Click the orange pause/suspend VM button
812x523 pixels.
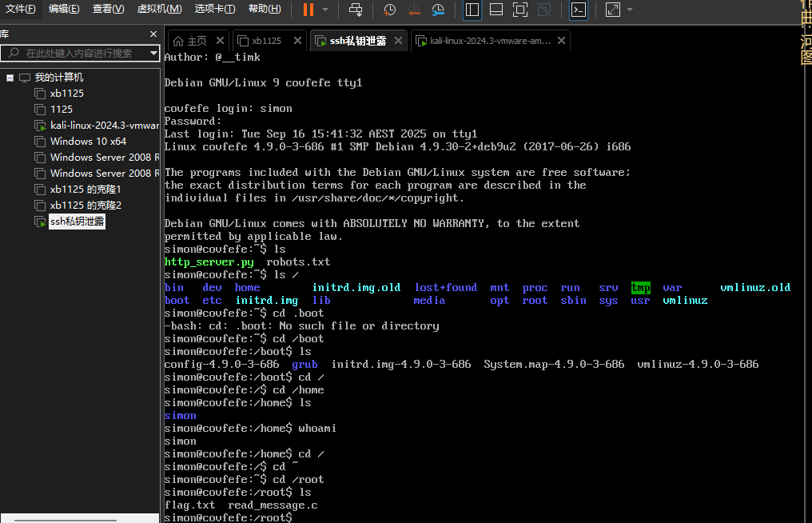(308, 10)
